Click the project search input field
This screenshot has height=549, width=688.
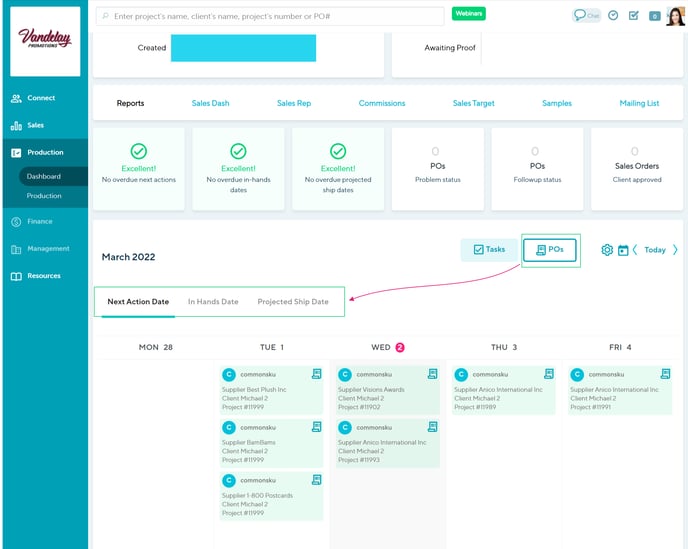coord(270,16)
